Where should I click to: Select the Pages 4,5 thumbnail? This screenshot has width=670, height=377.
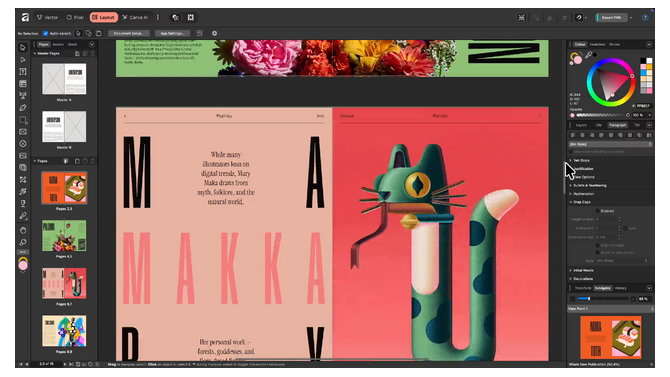point(64,236)
